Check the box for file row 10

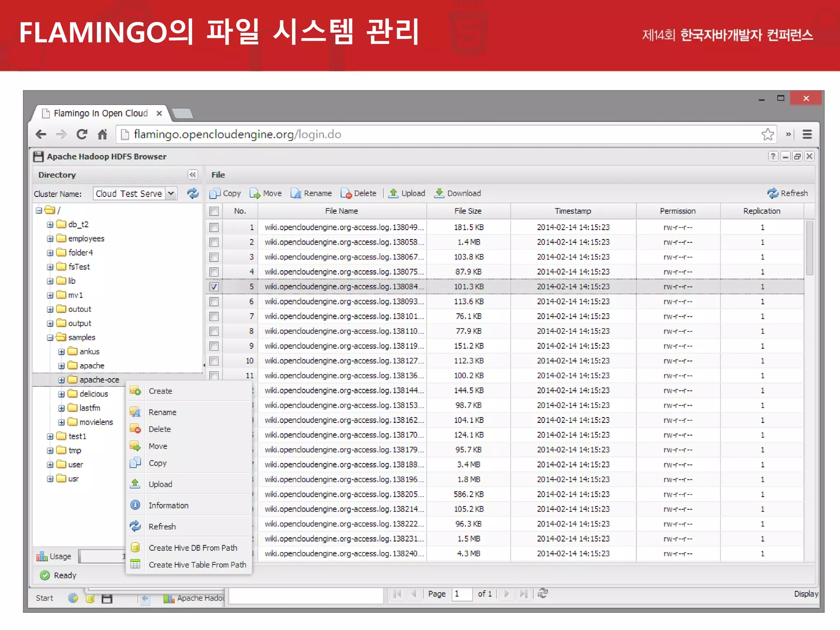tap(214, 361)
